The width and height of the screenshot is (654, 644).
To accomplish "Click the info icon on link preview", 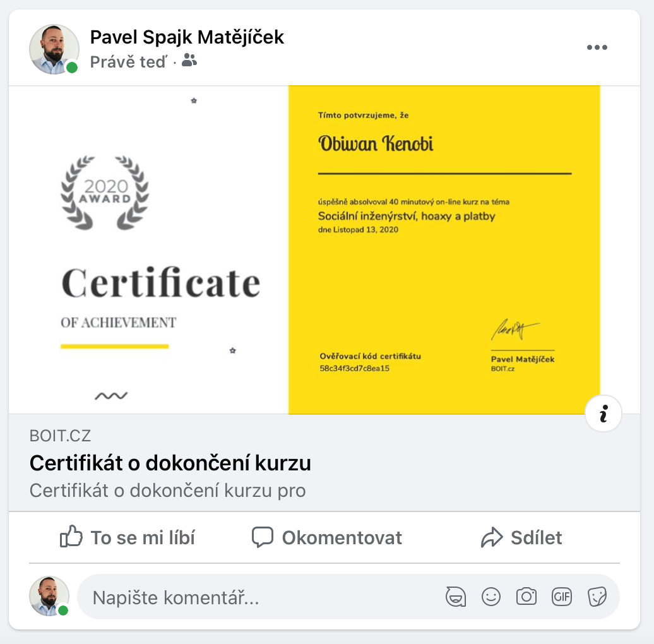I will 603,414.
